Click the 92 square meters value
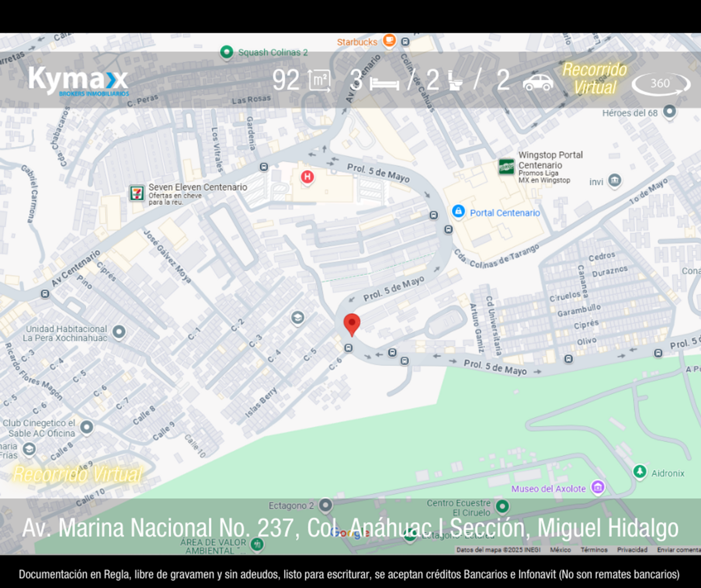 286,81
